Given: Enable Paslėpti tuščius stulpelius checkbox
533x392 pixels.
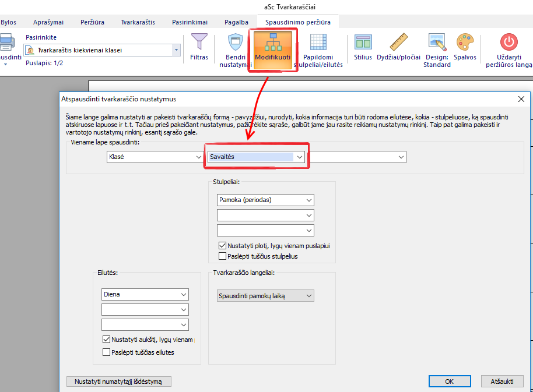Looking at the screenshot, I should pos(222,256).
